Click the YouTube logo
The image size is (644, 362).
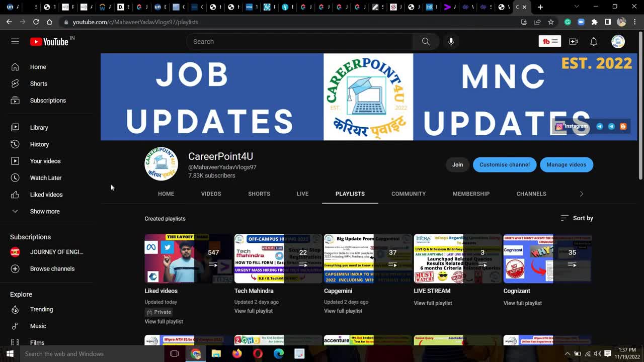[49, 42]
